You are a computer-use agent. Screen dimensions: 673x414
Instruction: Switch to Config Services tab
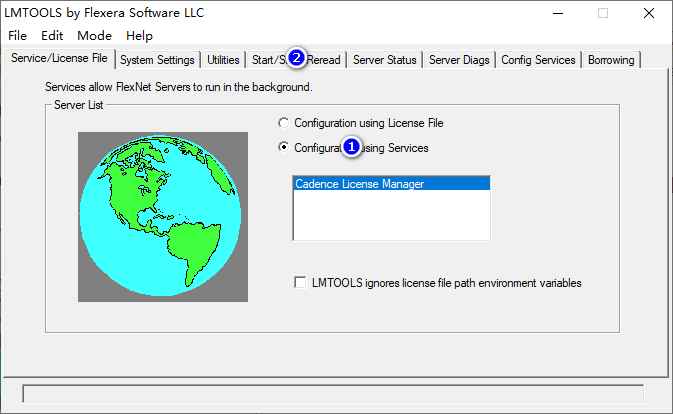(x=538, y=60)
